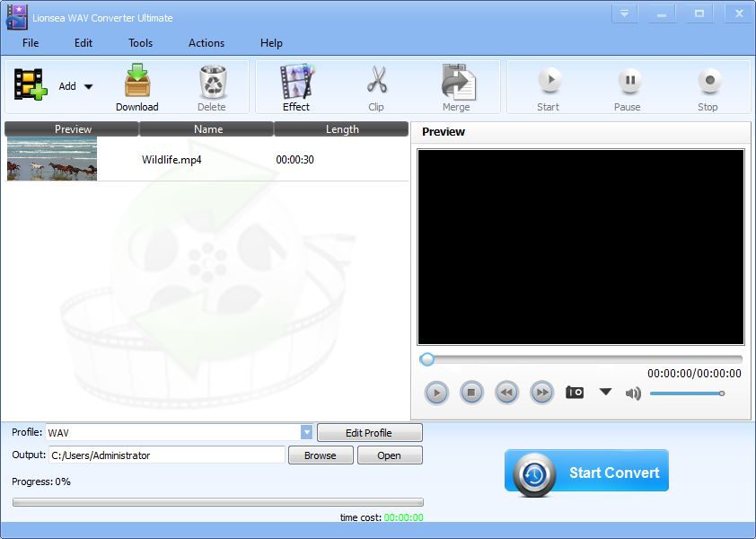Click the Progress: 0% label
756x539 pixels.
coord(41,482)
